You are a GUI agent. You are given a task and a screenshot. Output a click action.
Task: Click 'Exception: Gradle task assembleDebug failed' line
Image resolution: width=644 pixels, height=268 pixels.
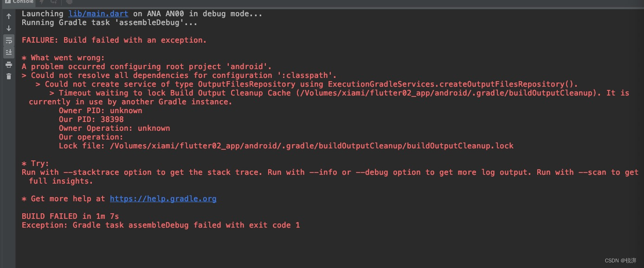coord(161,225)
